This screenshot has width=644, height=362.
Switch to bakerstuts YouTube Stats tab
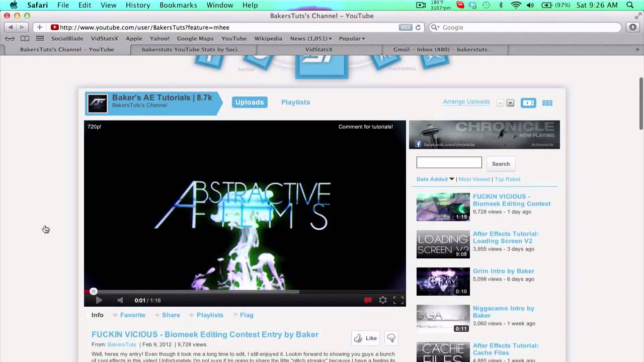tap(192, 49)
